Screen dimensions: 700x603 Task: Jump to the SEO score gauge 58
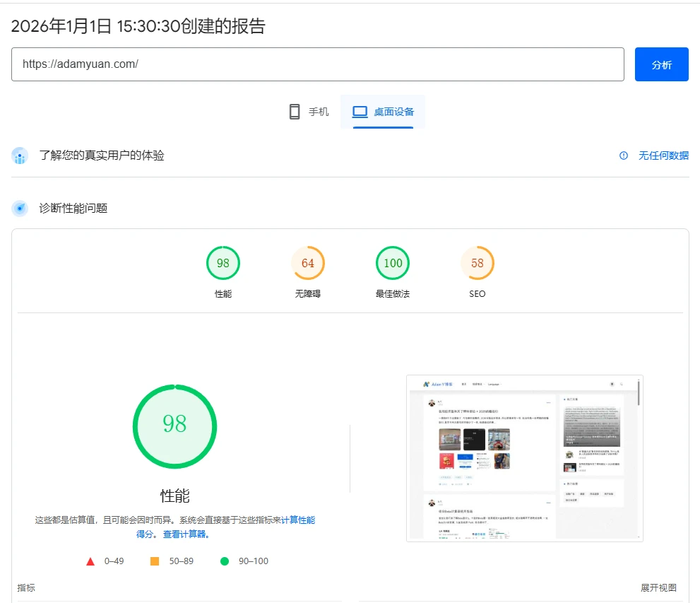[477, 264]
